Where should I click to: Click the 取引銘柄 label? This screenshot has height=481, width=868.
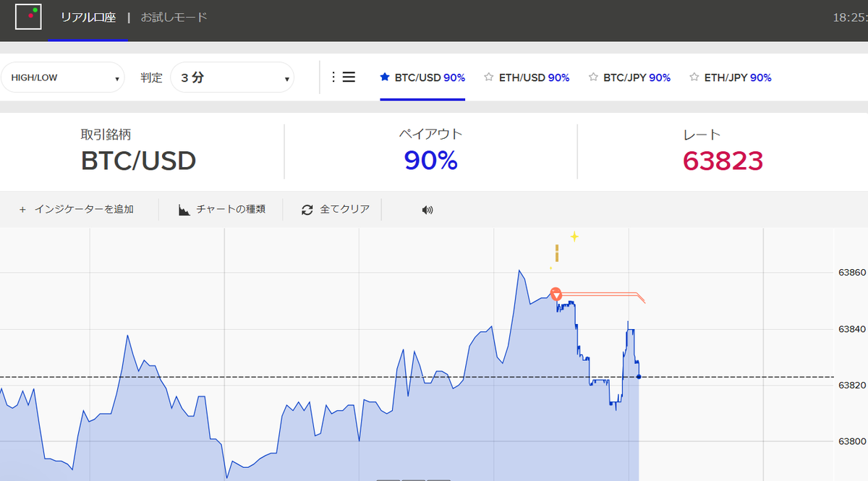[106, 135]
